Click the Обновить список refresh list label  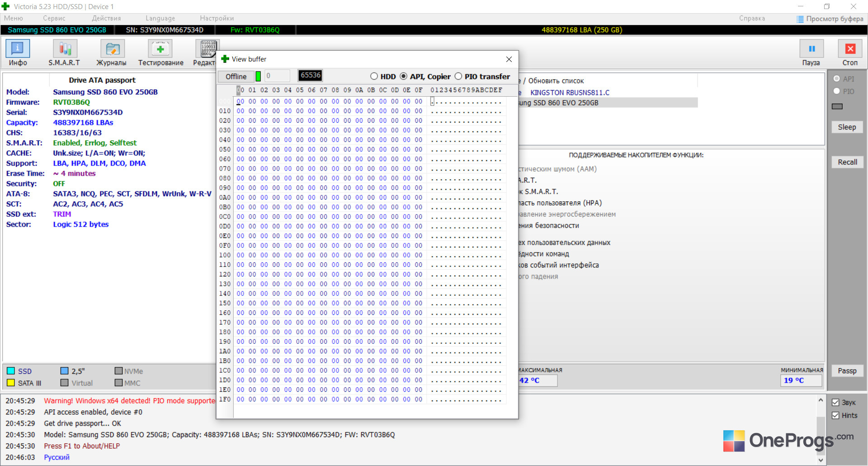pyautogui.click(x=556, y=81)
